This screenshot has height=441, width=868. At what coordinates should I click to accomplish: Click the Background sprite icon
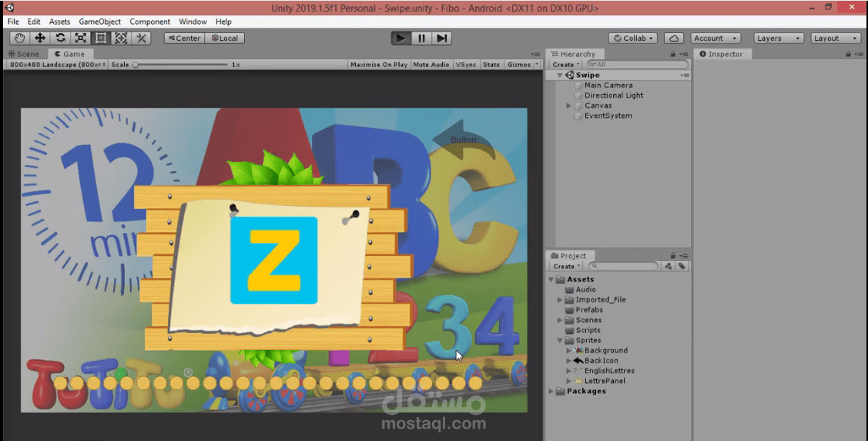[578, 351]
